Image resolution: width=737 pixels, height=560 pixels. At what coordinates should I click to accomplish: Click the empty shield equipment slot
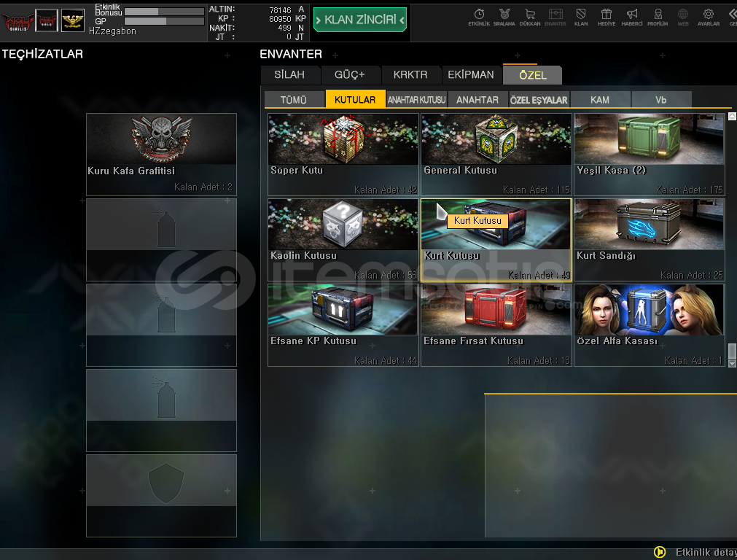161,496
